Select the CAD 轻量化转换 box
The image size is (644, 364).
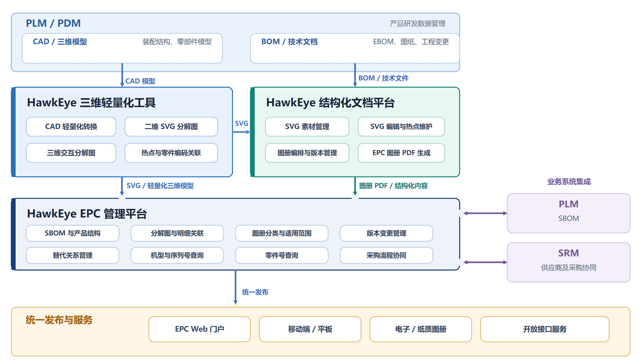tap(71, 127)
